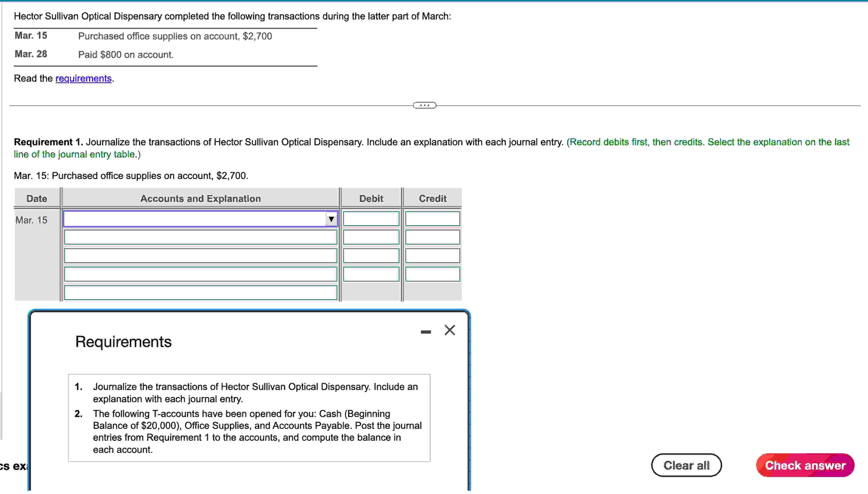This screenshot has width=868, height=494.
Task: Expand the collapsed ellipsis divider
Action: (x=424, y=106)
